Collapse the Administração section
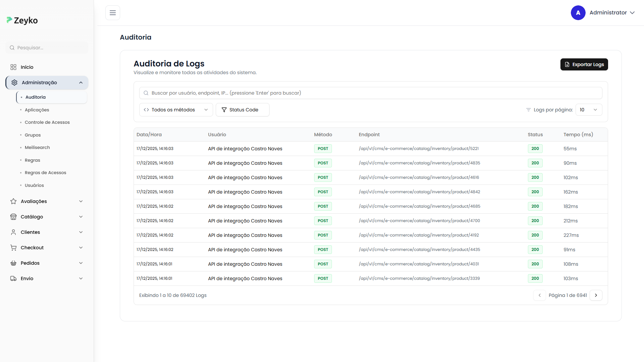Viewport: 644px width, 362px height. coord(81,83)
